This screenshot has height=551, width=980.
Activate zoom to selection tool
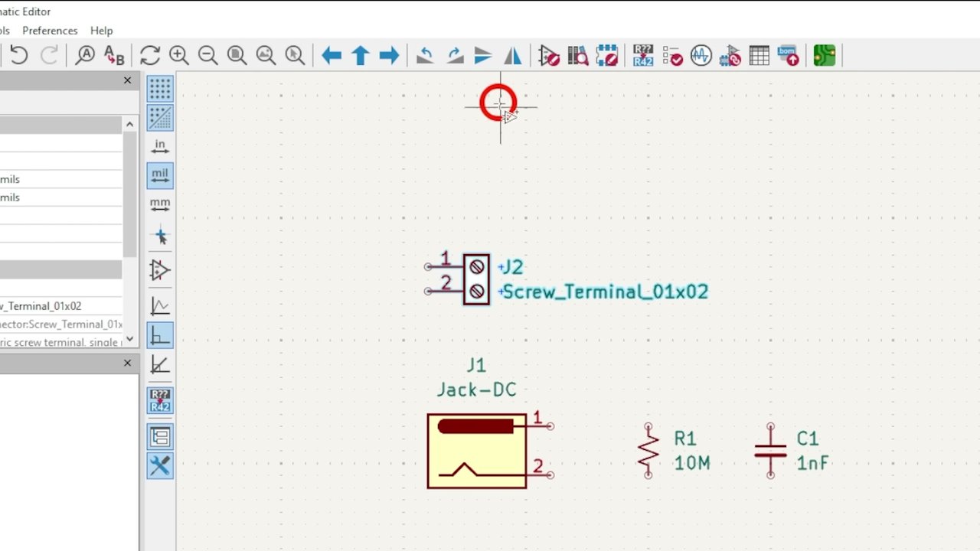pos(295,55)
